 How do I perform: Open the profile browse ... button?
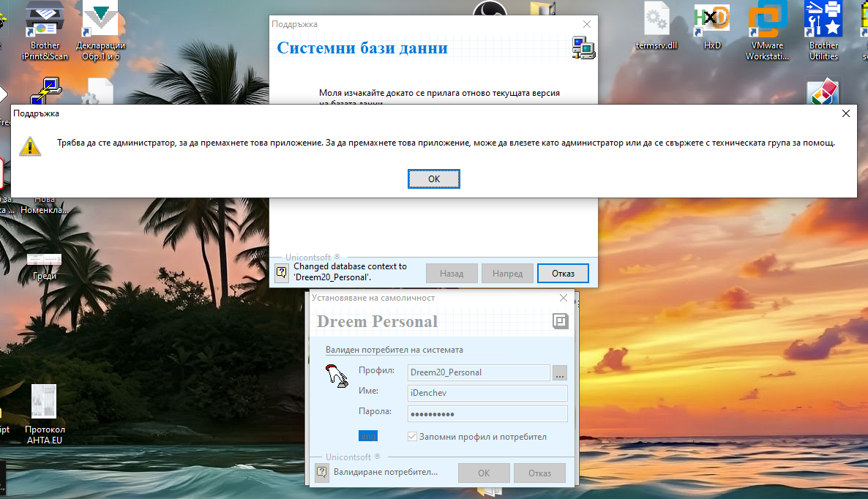click(x=560, y=372)
